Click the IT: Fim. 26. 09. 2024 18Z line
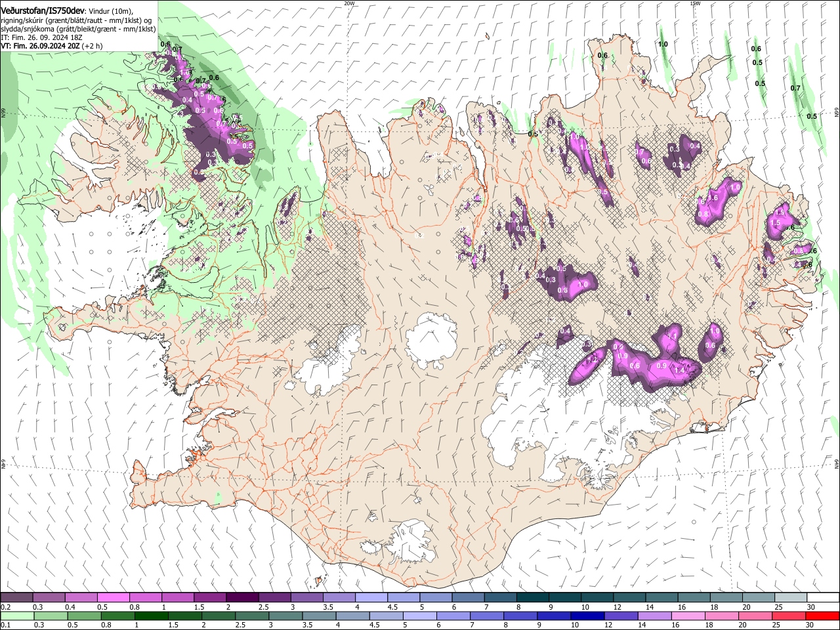This screenshot has height=630, width=840. point(41,37)
